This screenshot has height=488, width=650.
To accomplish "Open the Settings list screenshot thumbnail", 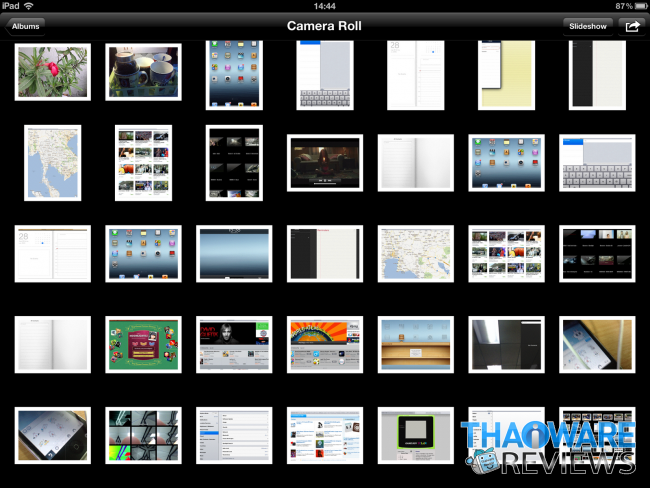I will click(234, 435).
